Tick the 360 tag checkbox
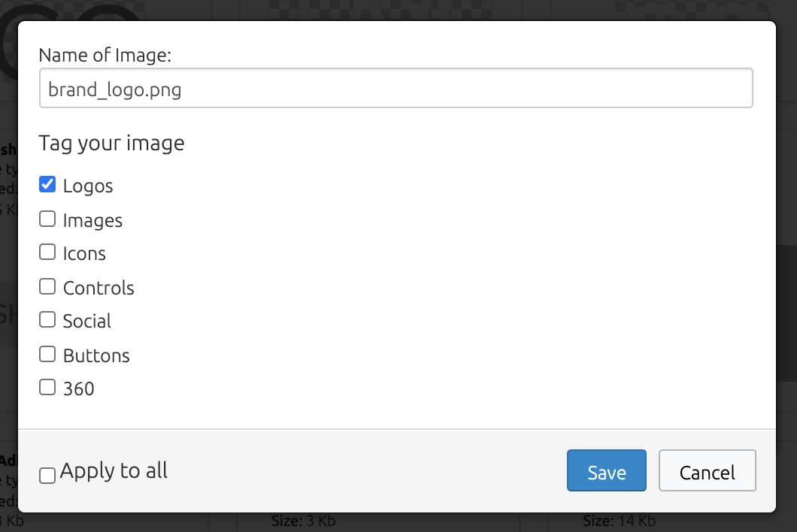This screenshot has height=532, width=797. pos(47,387)
